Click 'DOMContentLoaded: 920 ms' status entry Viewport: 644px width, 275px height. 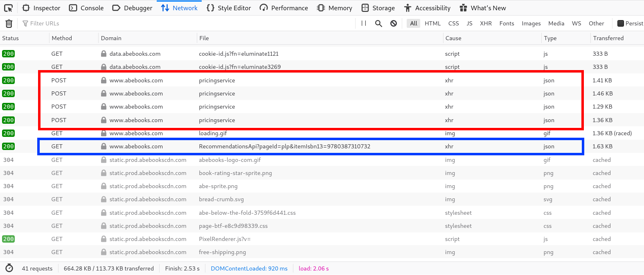click(249, 268)
